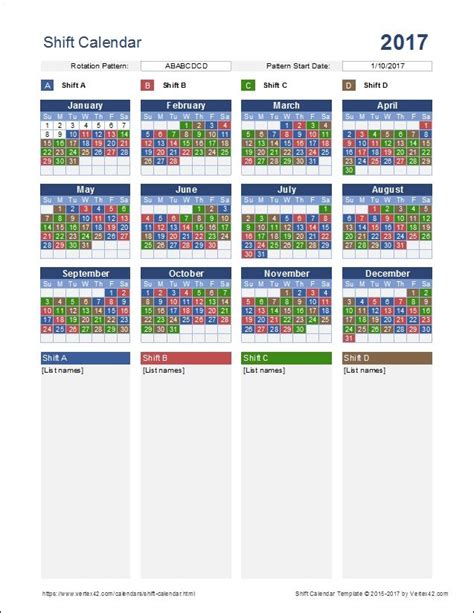Viewport: 474px width, 613px height.
Task: Select April 30 cell
Action: (349, 170)
